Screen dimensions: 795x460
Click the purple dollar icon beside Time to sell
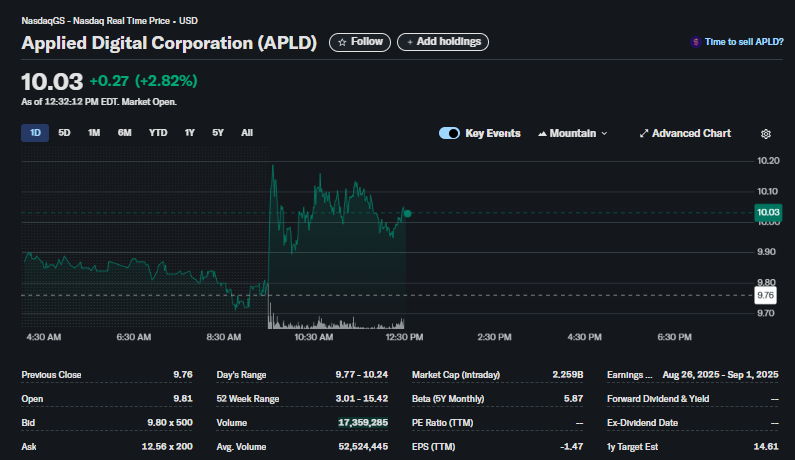pyautogui.click(x=696, y=42)
